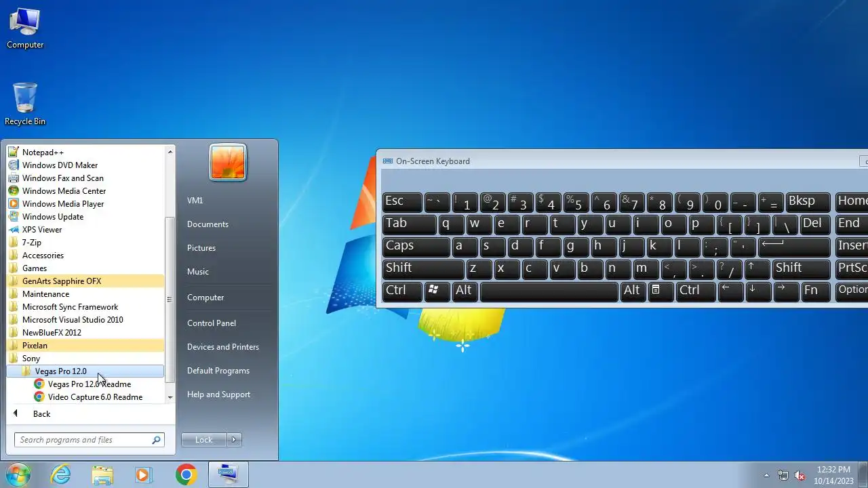Click the spacebar on the keyboard
Image resolution: width=868 pixels, height=488 pixels.
549,291
